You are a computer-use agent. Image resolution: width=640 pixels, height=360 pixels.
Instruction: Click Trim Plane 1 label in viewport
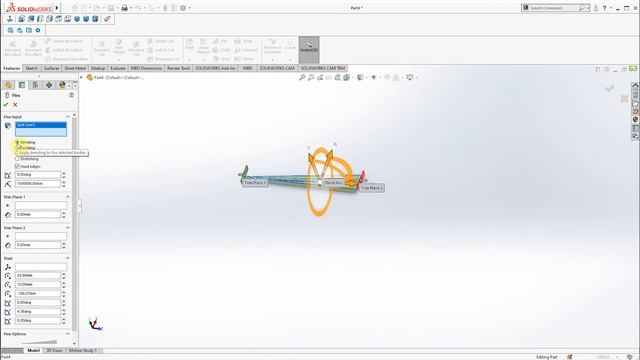coord(255,183)
